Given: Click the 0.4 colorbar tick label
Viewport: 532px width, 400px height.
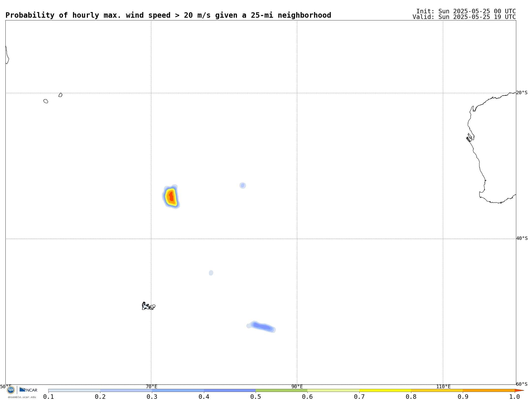Looking at the screenshot, I should click(204, 397).
